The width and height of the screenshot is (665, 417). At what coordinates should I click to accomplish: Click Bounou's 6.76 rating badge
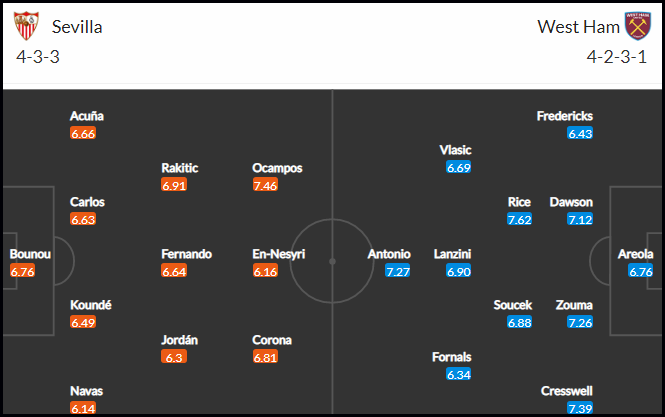click(x=22, y=271)
